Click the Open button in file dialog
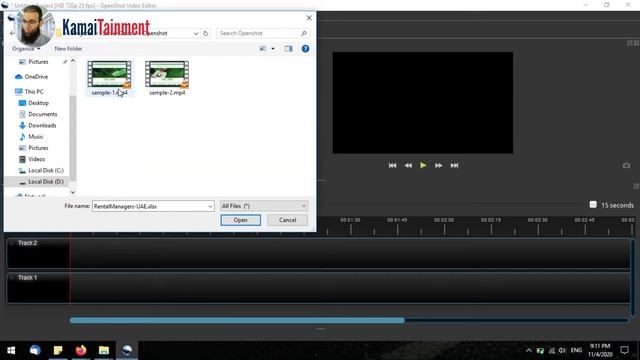The height and width of the screenshot is (360, 640). (240, 220)
